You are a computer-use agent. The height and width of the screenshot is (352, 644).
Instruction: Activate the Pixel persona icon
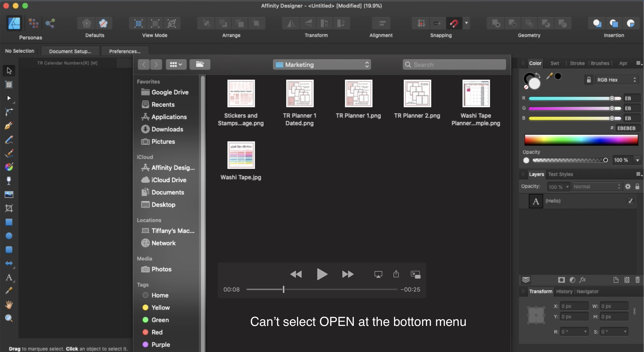click(x=33, y=23)
